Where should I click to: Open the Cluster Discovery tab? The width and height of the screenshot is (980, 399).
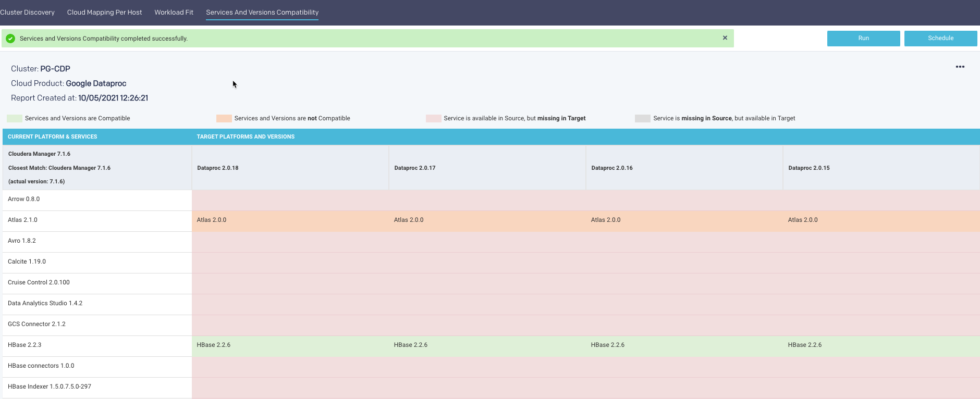pyautogui.click(x=27, y=13)
